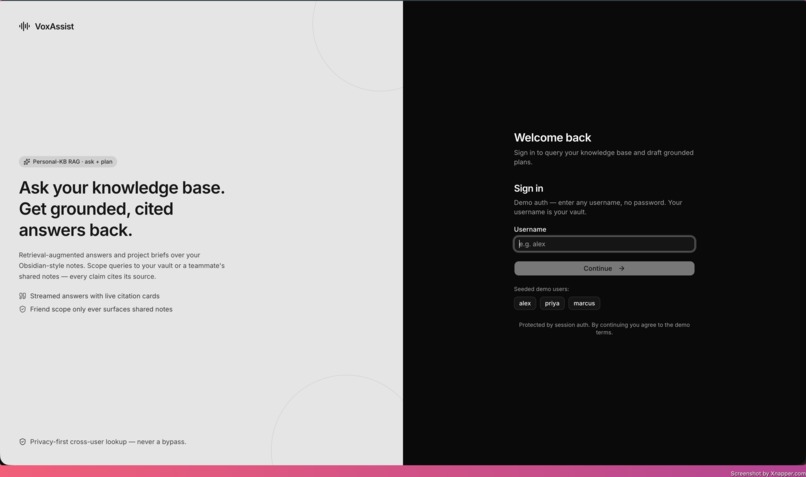The width and height of the screenshot is (806, 477).
Task: Click the Username field label
Action: [530, 229]
